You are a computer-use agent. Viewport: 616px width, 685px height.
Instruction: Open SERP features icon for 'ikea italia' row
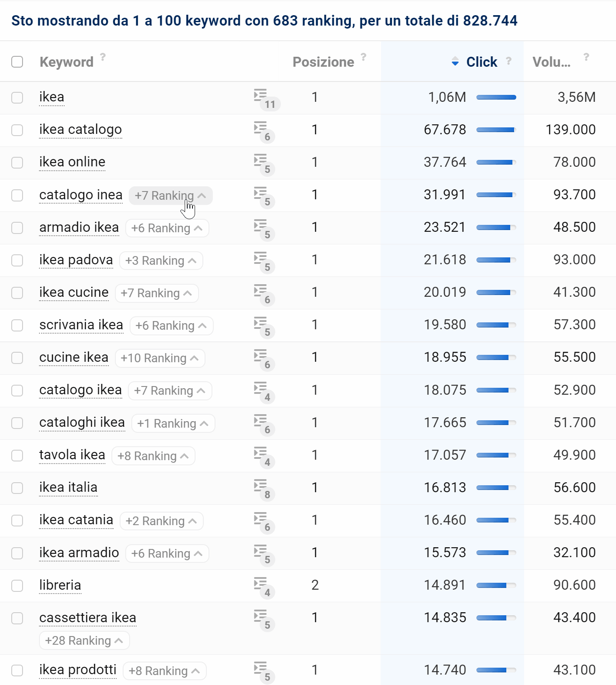point(264,489)
